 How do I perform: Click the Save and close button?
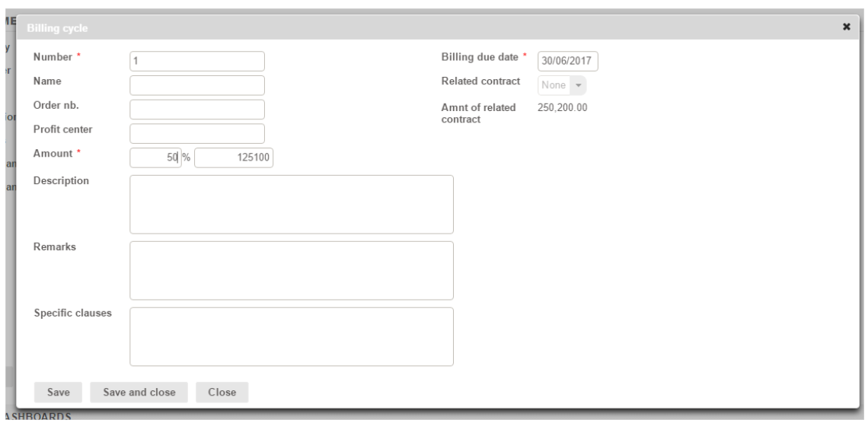click(139, 392)
